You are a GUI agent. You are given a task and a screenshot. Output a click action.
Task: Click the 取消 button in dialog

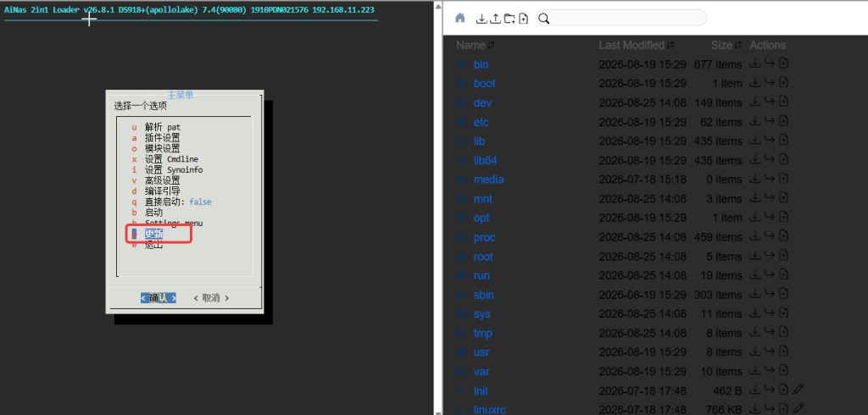[211, 297]
